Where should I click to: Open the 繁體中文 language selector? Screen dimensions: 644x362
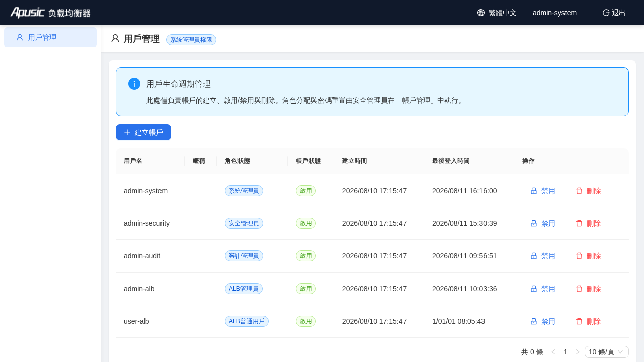pos(497,13)
